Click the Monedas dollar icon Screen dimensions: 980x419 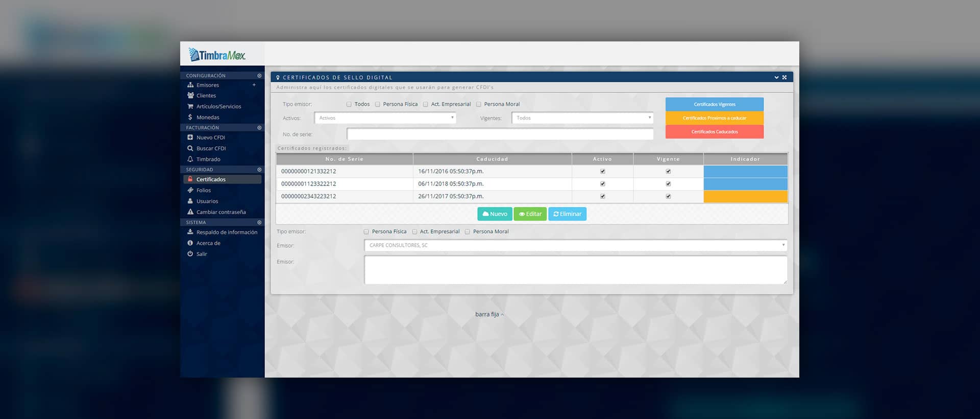[x=190, y=117]
